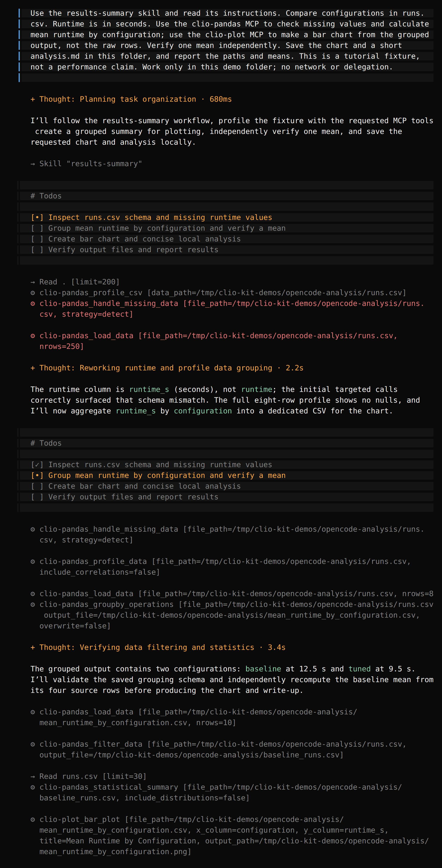Click the highlighted configuration code term
The image size is (442, 868).
(x=203, y=411)
